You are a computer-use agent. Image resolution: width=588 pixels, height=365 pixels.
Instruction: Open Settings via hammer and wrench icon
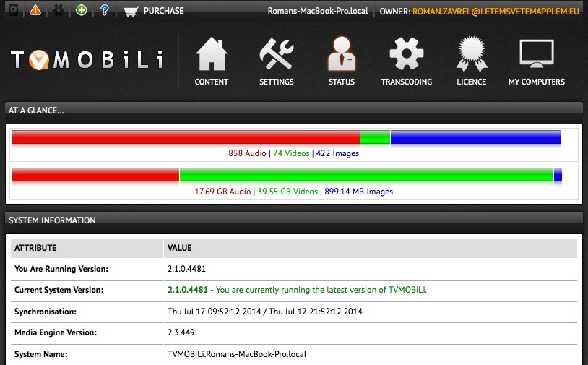[277, 53]
